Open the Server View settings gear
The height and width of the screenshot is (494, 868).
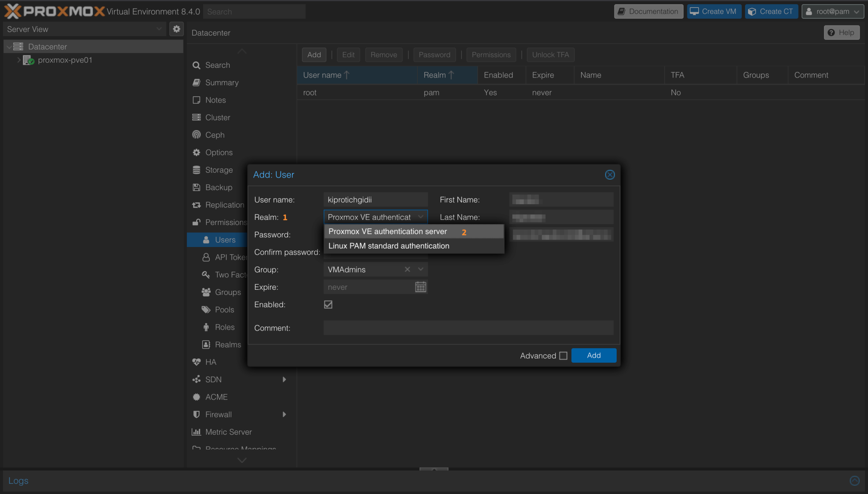click(177, 29)
